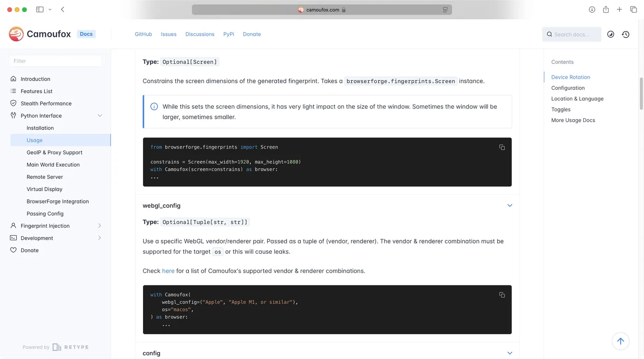This screenshot has height=359, width=644.
Task: Toggle the dark/light theme icon
Action: 611,34
